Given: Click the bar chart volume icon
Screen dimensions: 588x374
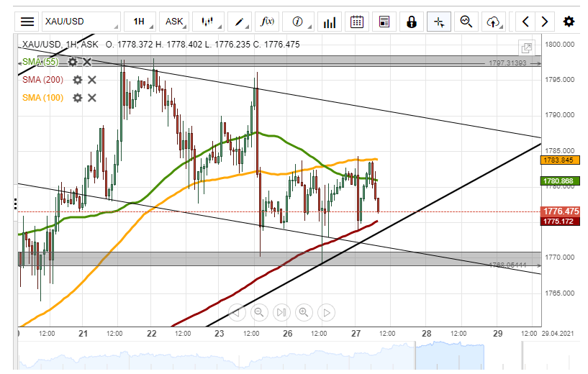Looking at the screenshot, I should (330, 22).
